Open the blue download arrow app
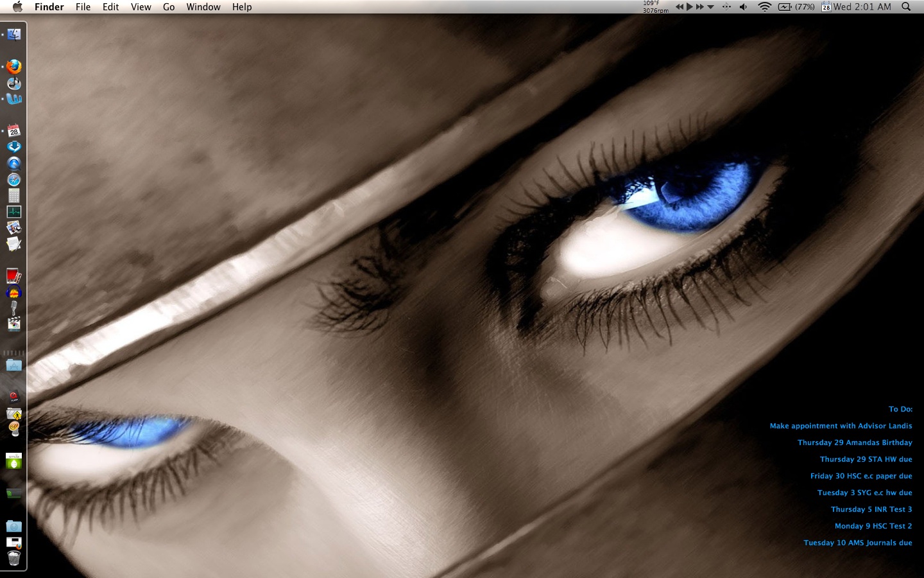 [x=13, y=147]
